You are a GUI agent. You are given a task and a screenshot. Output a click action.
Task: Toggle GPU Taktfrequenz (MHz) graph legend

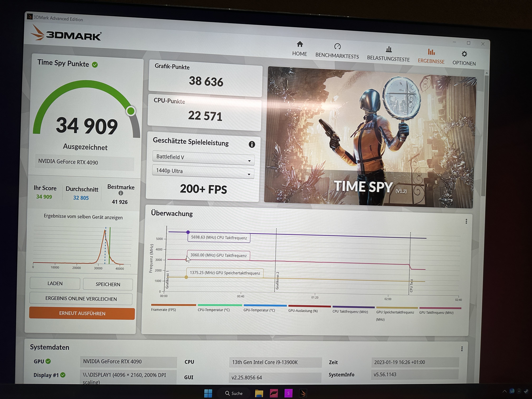click(440, 310)
